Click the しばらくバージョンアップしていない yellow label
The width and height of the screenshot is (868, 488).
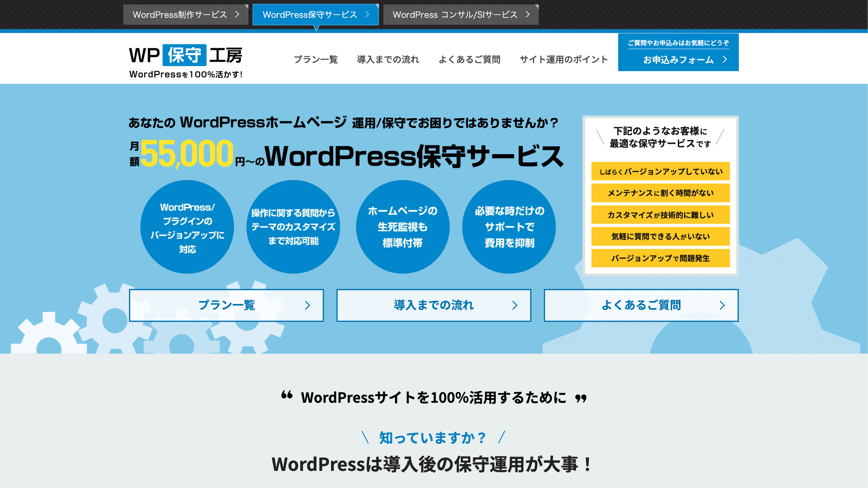(661, 172)
